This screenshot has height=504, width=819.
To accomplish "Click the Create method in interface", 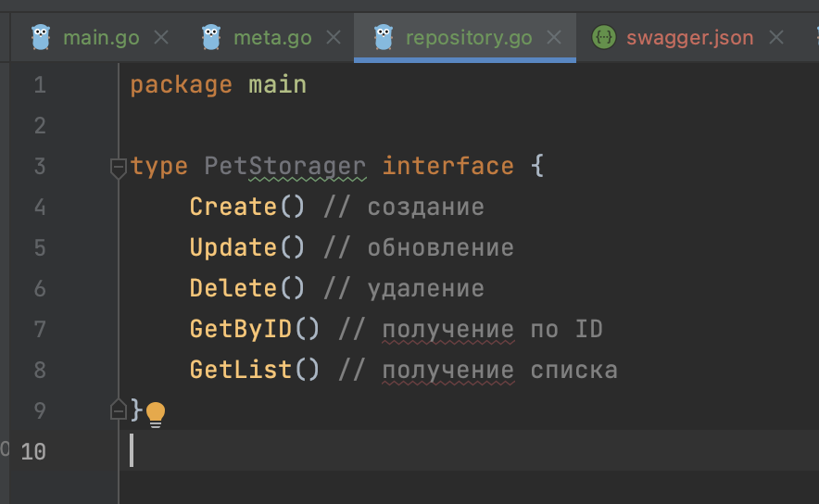I will (x=233, y=207).
